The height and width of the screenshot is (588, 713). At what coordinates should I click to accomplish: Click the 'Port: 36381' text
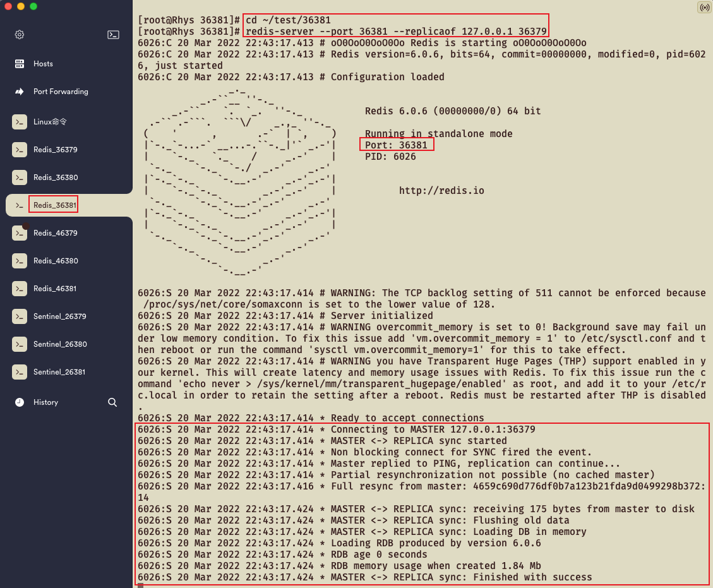(x=396, y=145)
